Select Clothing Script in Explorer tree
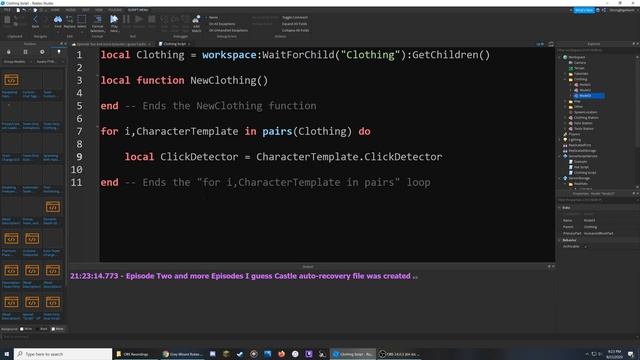 (x=585, y=173)
